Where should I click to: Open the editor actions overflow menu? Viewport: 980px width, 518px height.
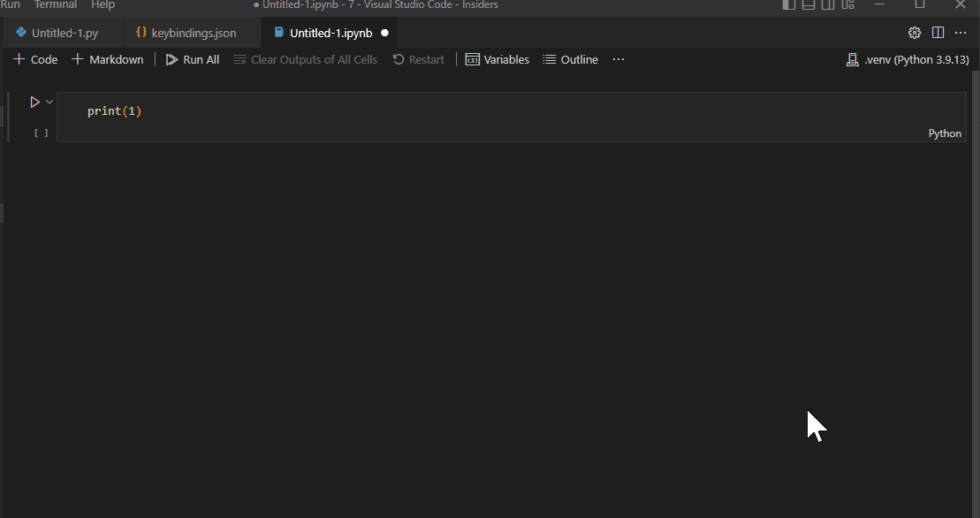(961, 32)
